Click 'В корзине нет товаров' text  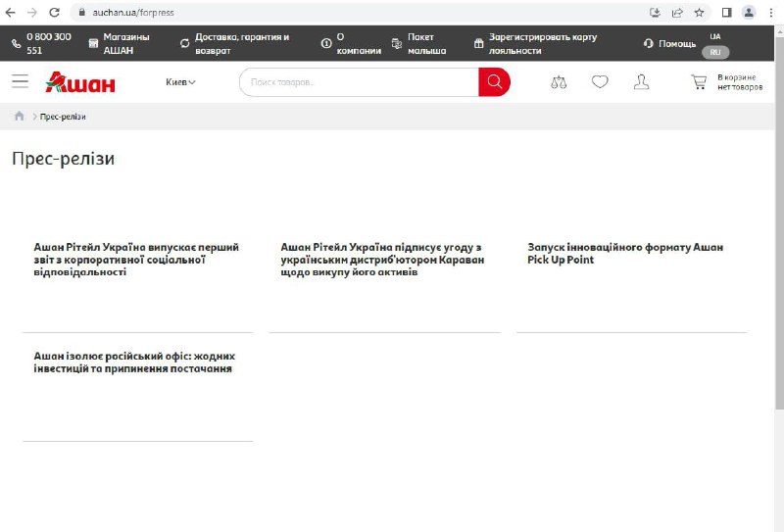pyautogui.click(x=740, y=82)
